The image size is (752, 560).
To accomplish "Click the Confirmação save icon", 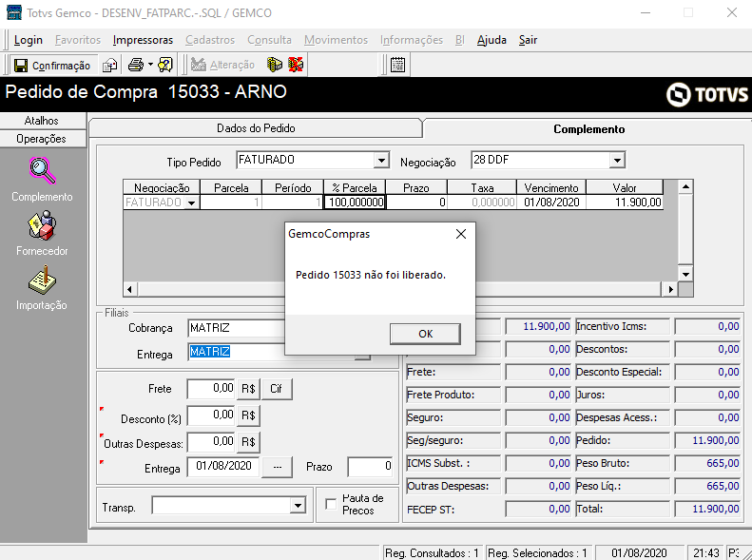I will pyautogui.click(x=21, y=65).
